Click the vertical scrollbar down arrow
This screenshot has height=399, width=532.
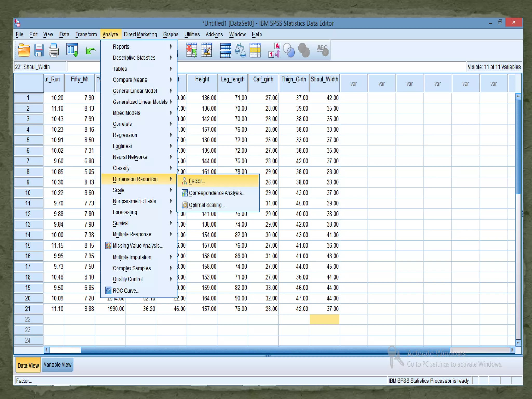click(x=518, y=343)
